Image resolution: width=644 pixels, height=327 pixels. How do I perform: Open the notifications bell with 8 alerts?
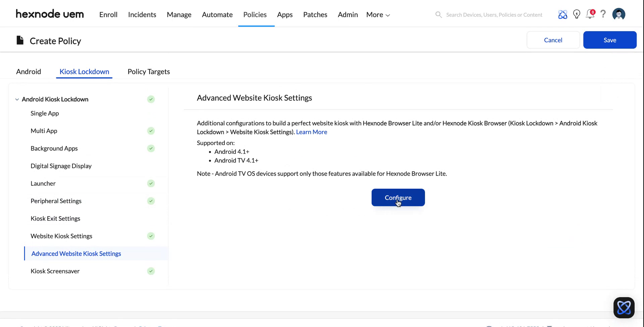pos(590,14)
